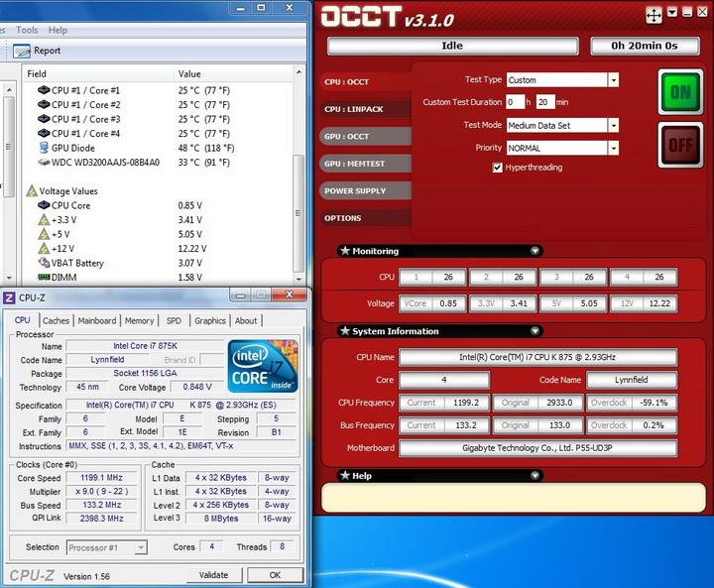This screenshot has height=588, width=714.
Task: Click the CPU-Z title bar Z icon
Action: pyautogui.click(x=9, y=297)
